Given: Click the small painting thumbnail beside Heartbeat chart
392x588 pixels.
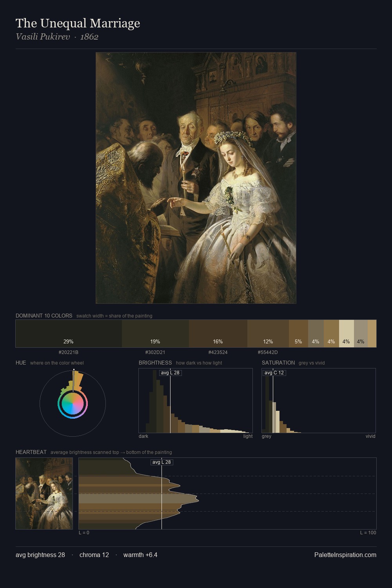Looking at the screenshot, I should (44, 494).
